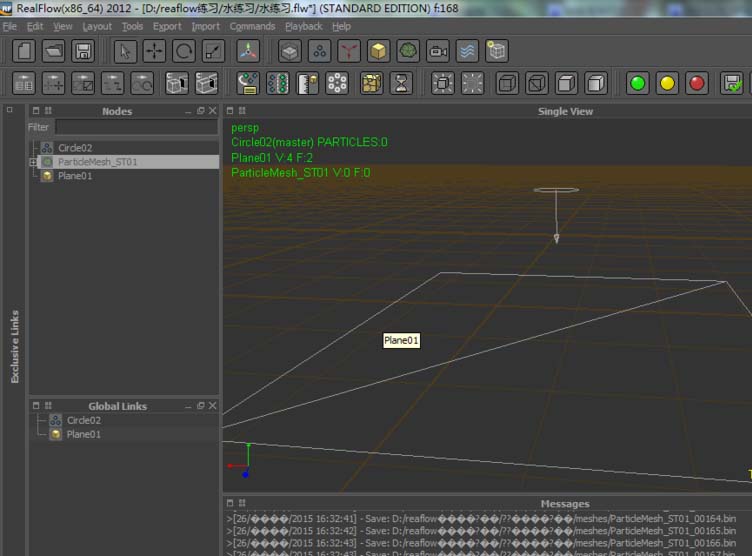Click the yellow status light button
752x556 pixels.
[x=667, y=83]
